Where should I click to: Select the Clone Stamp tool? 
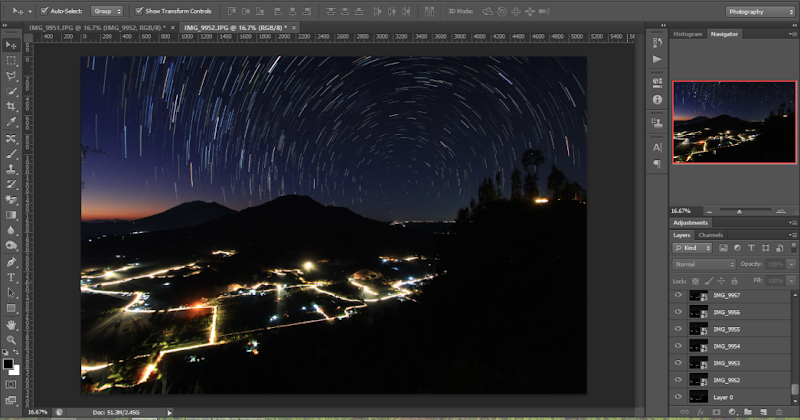pyautogui.click(x=11, y=169)
